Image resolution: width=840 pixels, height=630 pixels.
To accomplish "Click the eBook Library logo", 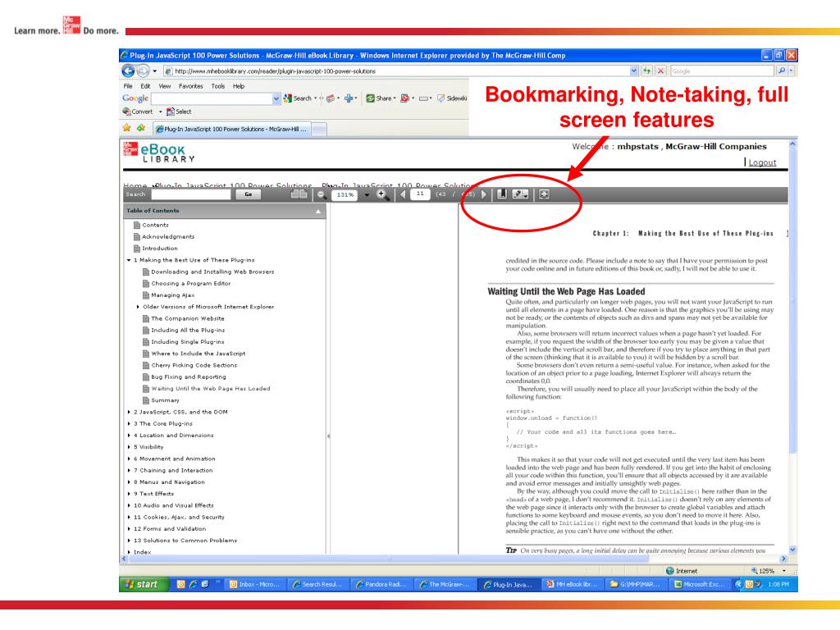I will (x=160, y=152).
